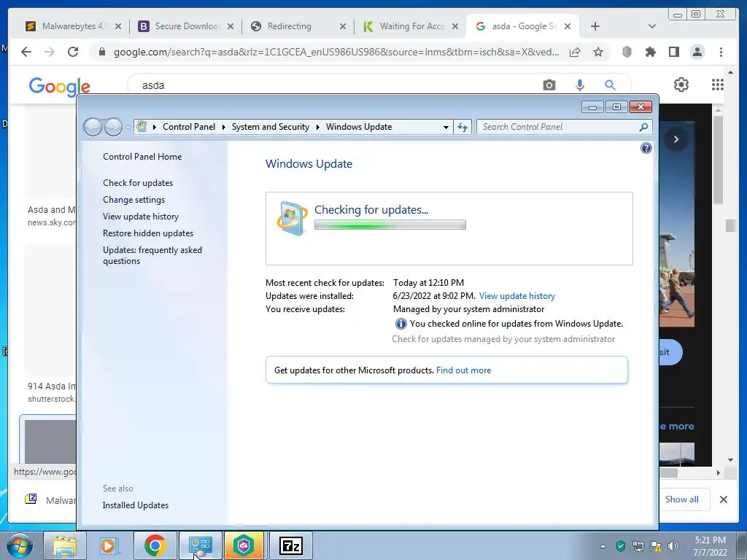This screenshot has width=747, height=560.
Task: Close Chrome downloads bar
Action: (723, 499)
